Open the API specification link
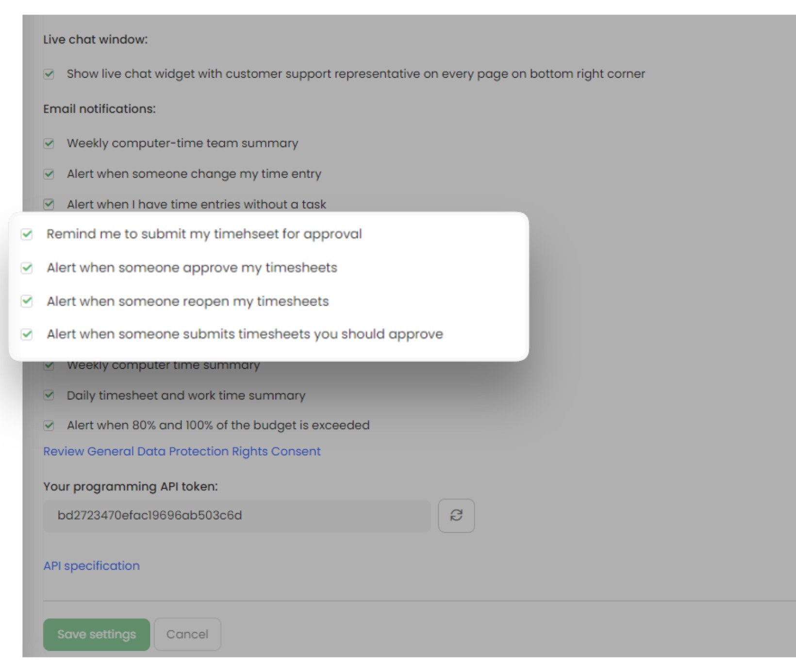This screenshot has width=796, height=672. (91, 566)
